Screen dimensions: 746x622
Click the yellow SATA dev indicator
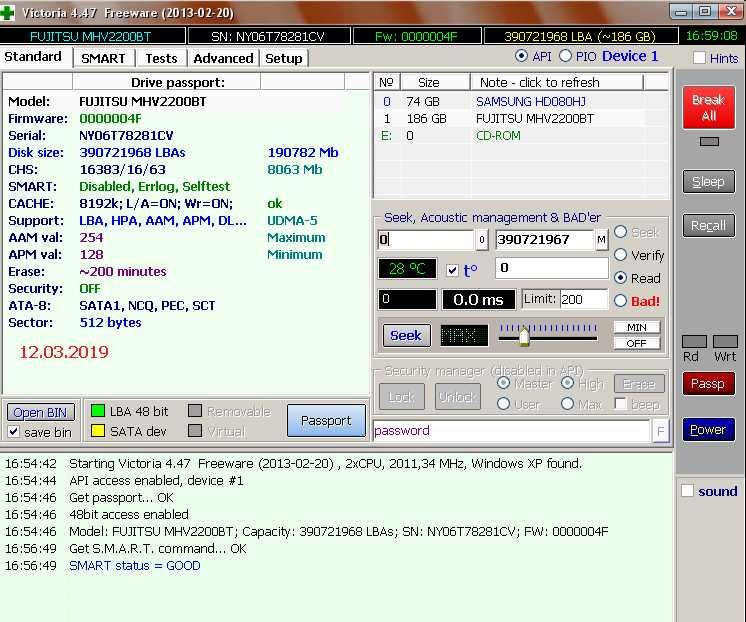pyautogui.click(x=98, y=431)
